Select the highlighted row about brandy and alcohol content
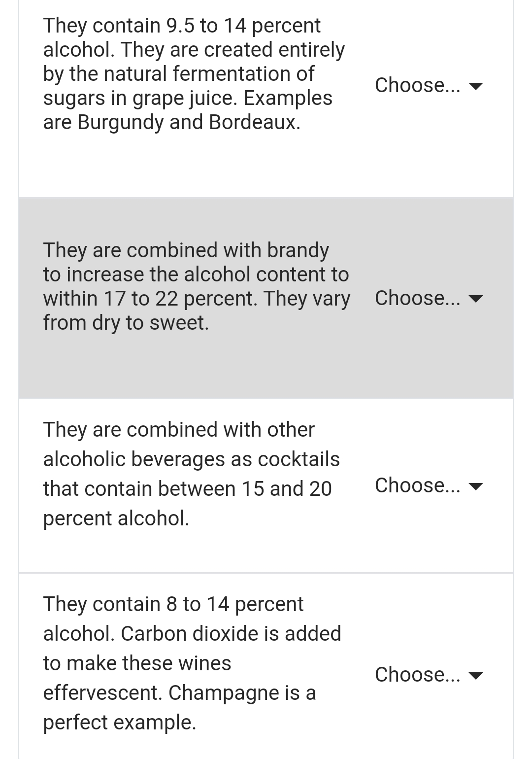Image resolution: width=532 pixels, height=759 pixels. coord(197,286)
